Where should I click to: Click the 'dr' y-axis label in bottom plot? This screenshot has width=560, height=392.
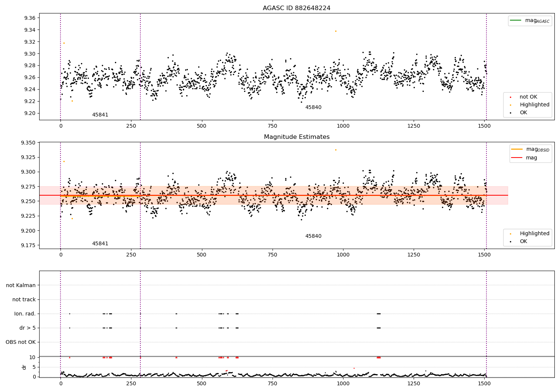click(24, 367)
